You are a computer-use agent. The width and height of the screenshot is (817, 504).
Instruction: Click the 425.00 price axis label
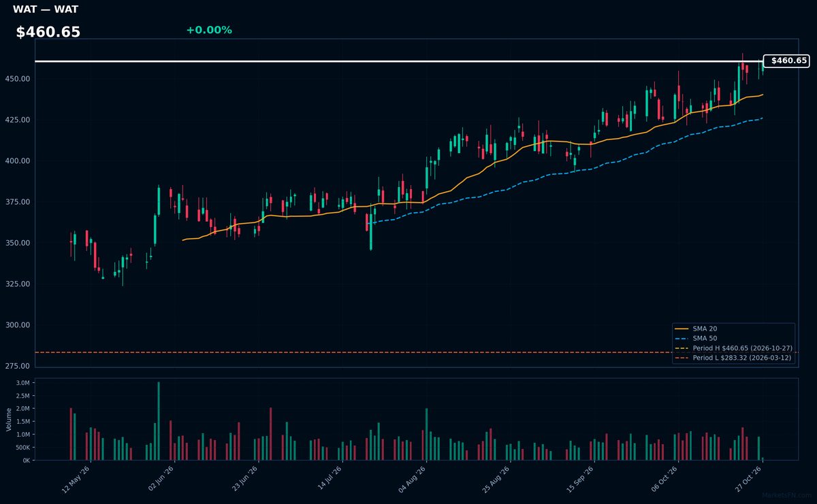click(18, 120)
